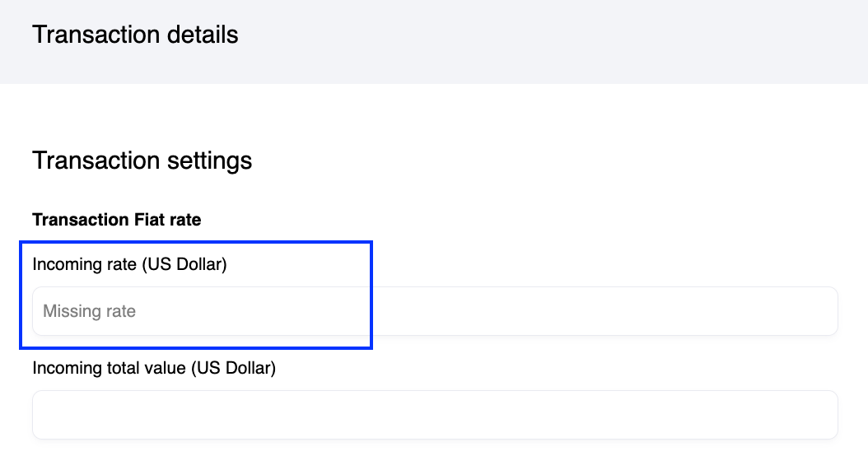Click "(US Dollar)" in the total value label
The height and width of the screenshot is (456, 868).
[x=232, y=368]
